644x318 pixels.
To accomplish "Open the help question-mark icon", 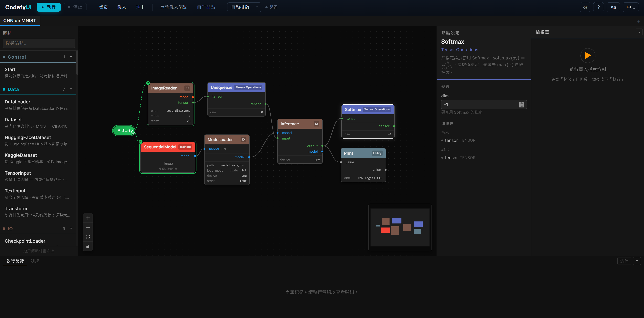I will [598, 7].
